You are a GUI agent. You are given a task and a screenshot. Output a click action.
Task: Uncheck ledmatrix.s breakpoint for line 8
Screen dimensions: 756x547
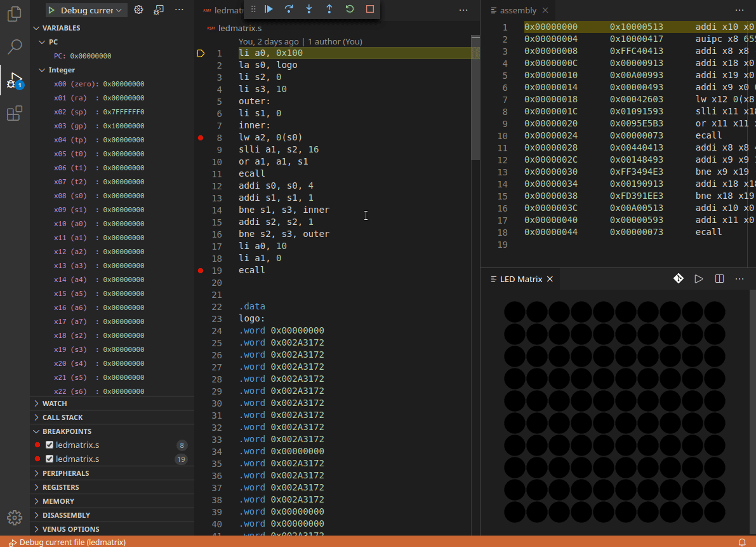[49, 445]
